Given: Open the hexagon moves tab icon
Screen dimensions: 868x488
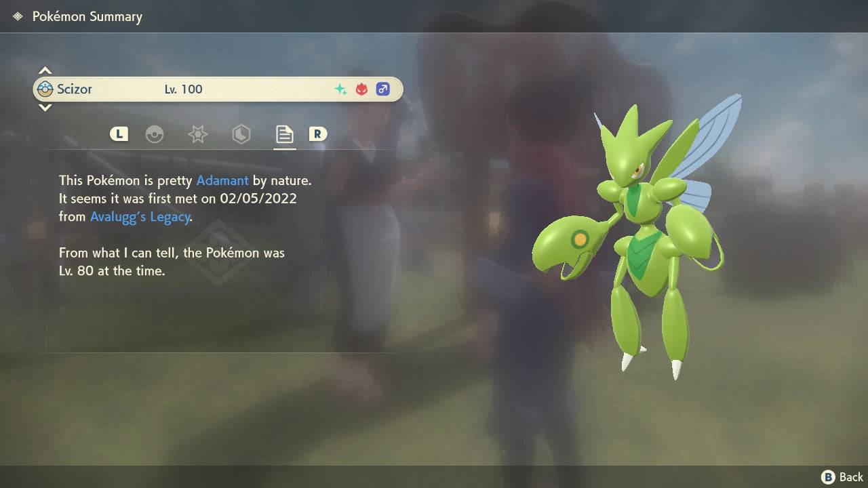Looking at the screenshot, I should point(241,134).
